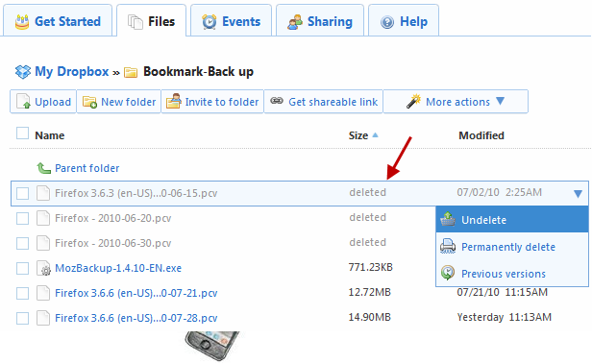The image size is (592, 364).
Task: Click deleted file name Firefox - 2010-06-30.pcv
Action: click(113, 243)
